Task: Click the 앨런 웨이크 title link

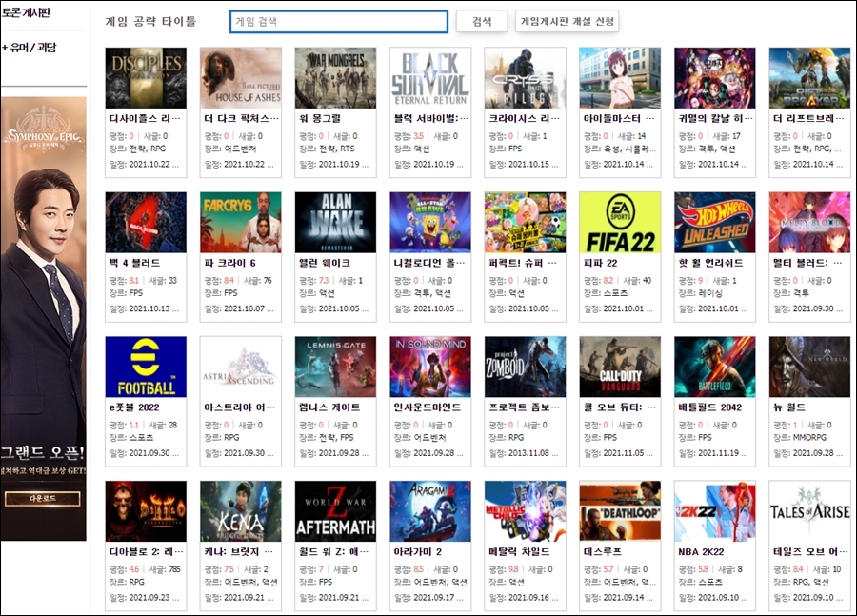Action: click(325, 263)
